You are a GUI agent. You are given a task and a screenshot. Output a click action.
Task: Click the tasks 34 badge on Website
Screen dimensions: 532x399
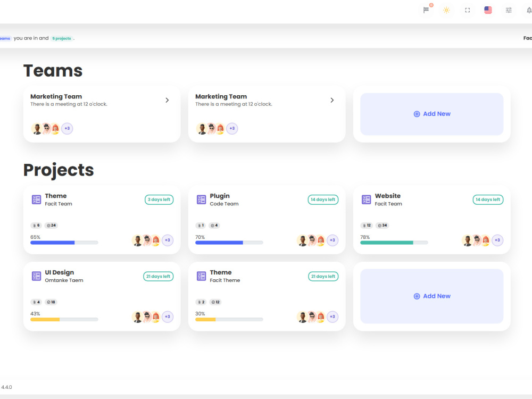click(x=383, y=225)
